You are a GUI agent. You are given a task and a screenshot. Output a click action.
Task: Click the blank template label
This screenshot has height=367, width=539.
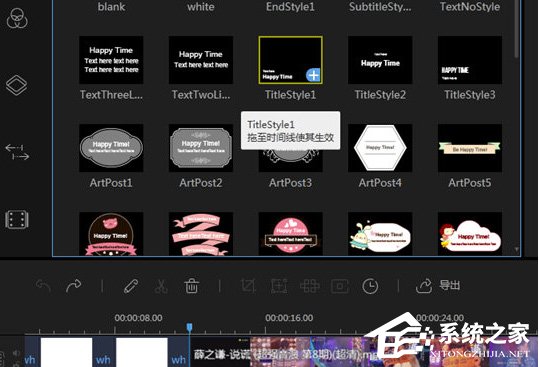point(111,7)
